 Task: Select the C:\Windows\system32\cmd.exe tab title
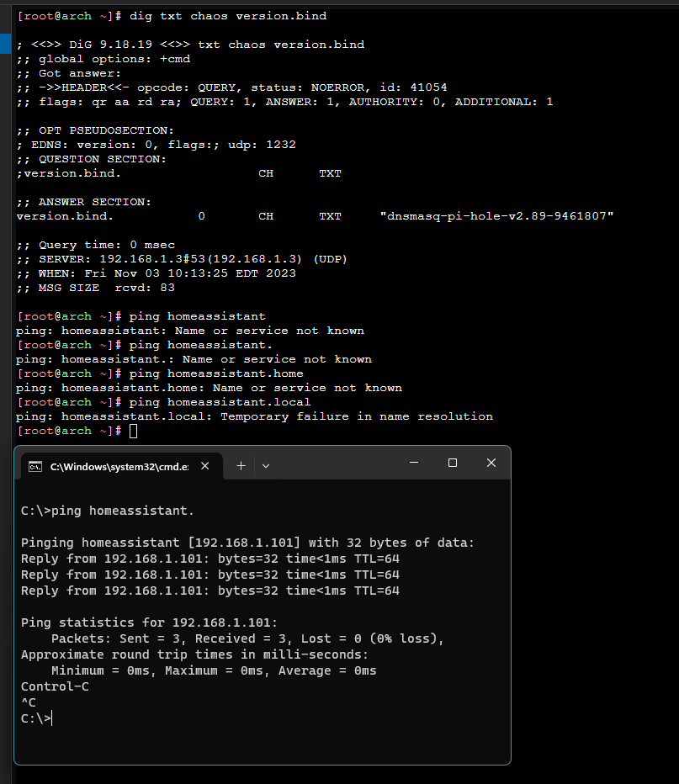click(119, 466)
